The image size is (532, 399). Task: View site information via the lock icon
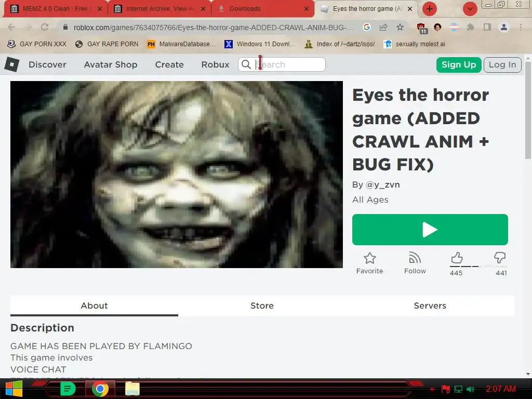(x=65, y=27)
